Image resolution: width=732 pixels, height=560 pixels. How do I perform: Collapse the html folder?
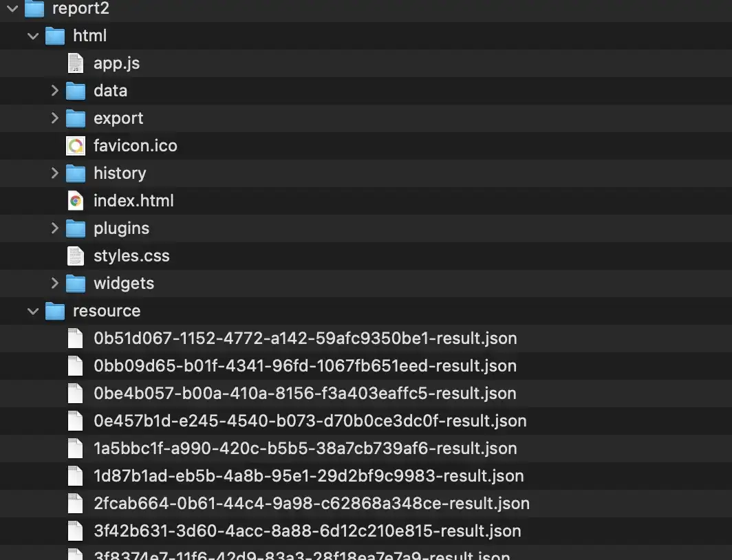tap(33, 36)
